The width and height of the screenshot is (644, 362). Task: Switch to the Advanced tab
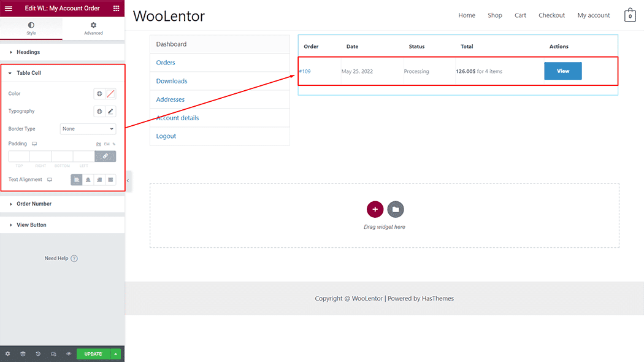93,28
